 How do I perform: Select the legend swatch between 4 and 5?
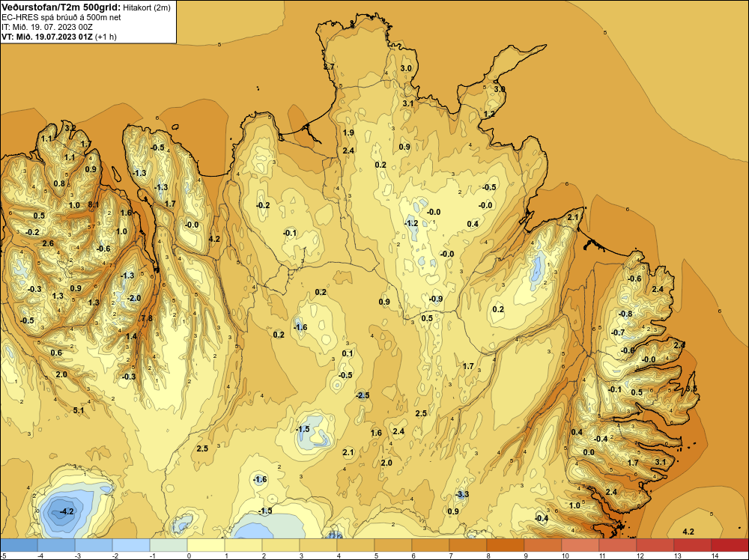356,545
